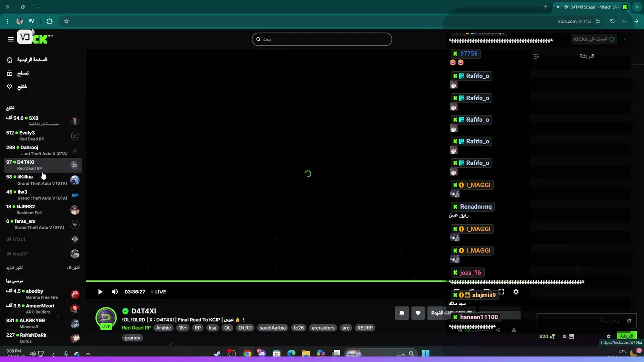Click chat username haneen11100
The width and height of the screenshot is (644, 362).
coord(479,317)
